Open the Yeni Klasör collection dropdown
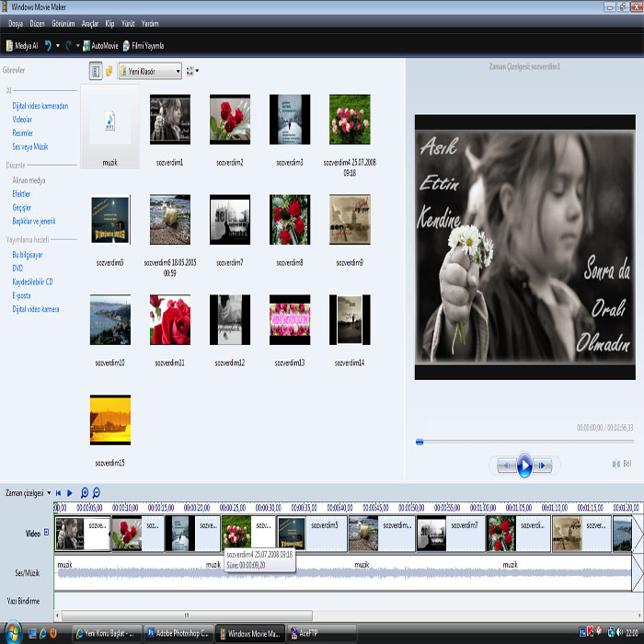 [150, 71]
